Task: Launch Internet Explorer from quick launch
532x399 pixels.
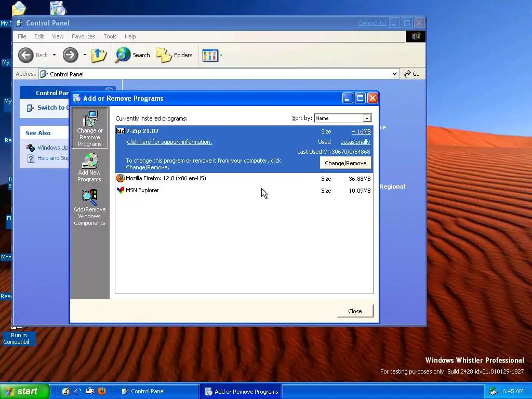Action: click(78, 391)
